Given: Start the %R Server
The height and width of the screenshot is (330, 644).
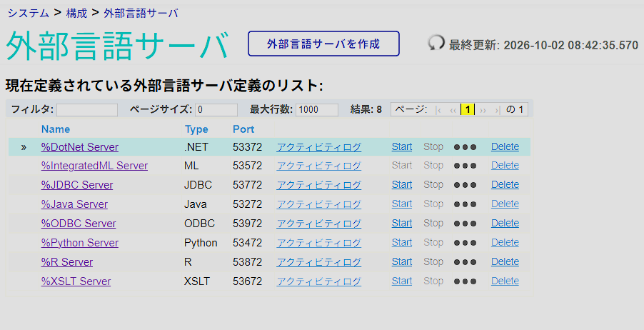Looking at the screenshot, I should 402,261.
